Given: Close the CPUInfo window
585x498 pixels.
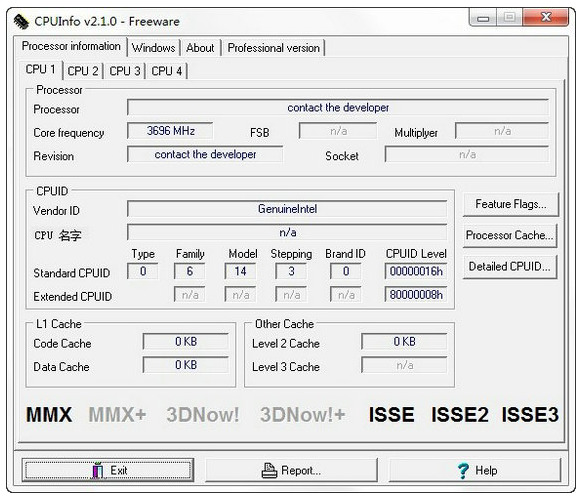Looking at the screenshot, I should (x=546, y=17).
